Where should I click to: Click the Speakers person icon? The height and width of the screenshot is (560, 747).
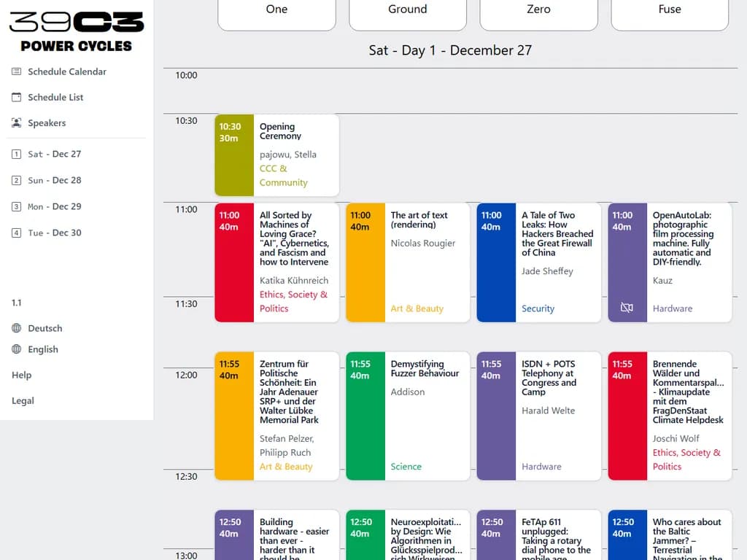(17, 123)
